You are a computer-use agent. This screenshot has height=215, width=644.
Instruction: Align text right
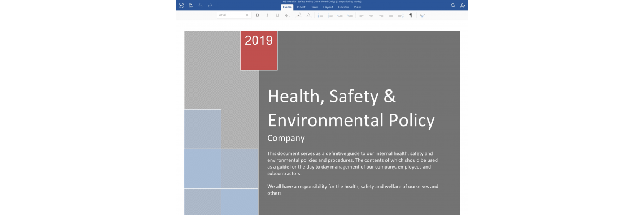pos(381,15)
